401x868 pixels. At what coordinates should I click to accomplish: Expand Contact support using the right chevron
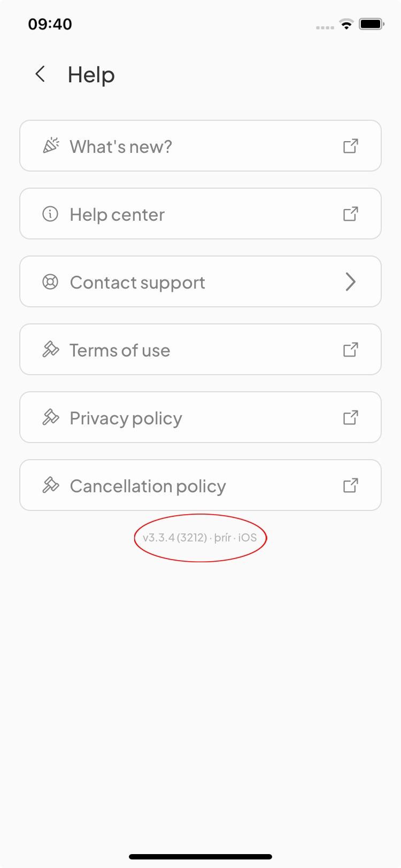click(350, 282)
